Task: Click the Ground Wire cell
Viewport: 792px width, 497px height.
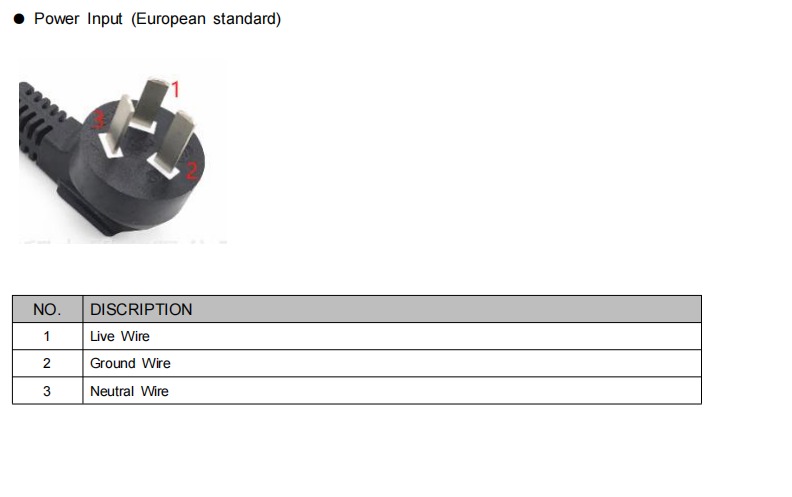Action: (x=392, y=363)
